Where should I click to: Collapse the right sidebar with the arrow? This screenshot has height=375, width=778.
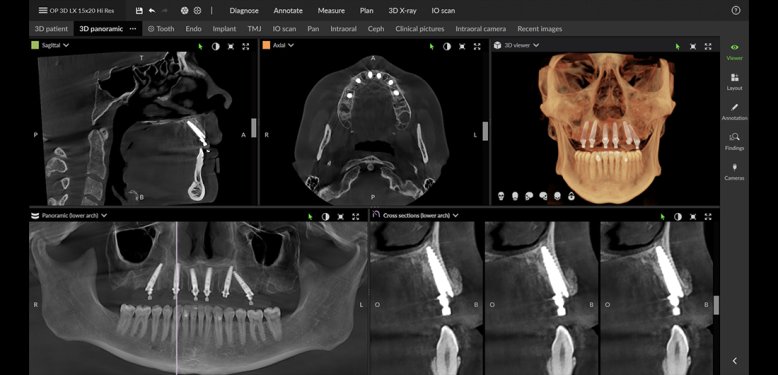735,361
